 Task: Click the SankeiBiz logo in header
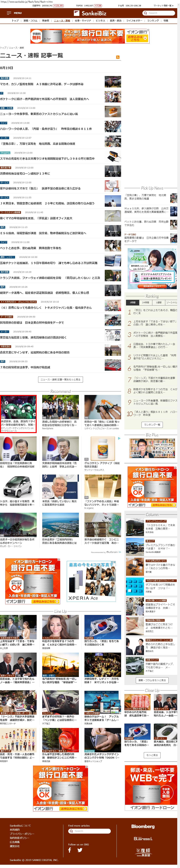tap(90, 13)
